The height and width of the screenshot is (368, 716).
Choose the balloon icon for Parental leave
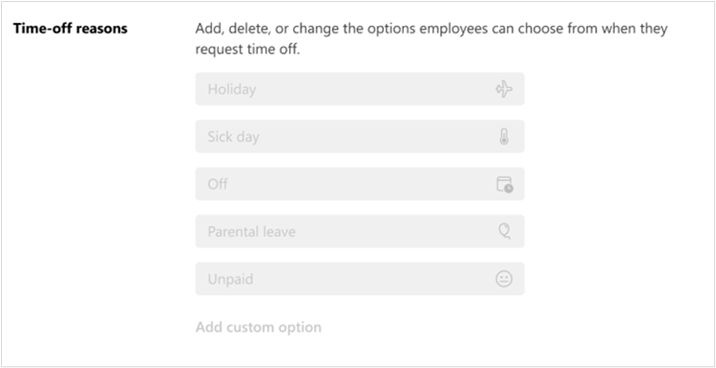[504, 231]
